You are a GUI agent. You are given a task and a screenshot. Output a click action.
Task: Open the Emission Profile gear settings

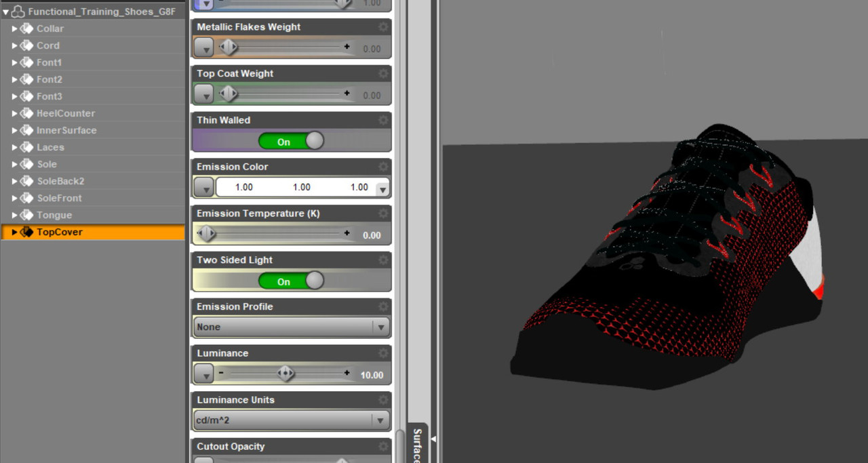[383, 306]
